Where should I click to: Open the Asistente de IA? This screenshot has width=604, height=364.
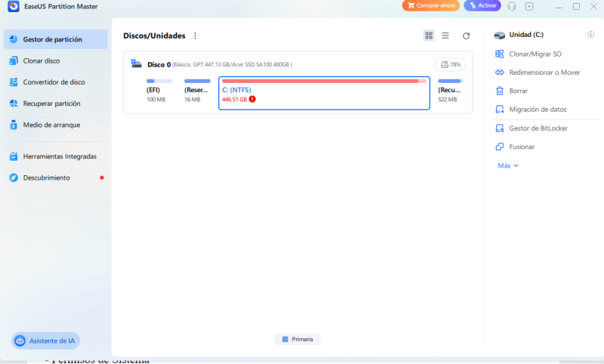pos(45,341)
